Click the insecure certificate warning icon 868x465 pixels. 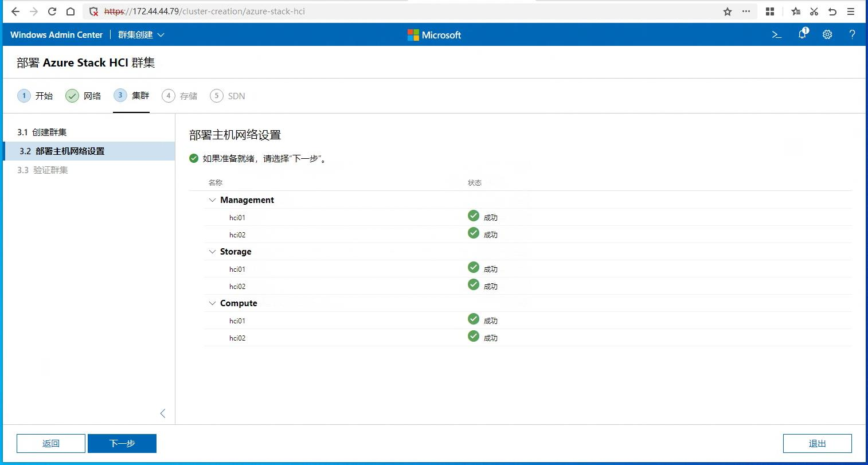pyautogui.click(x=94, y=11)
